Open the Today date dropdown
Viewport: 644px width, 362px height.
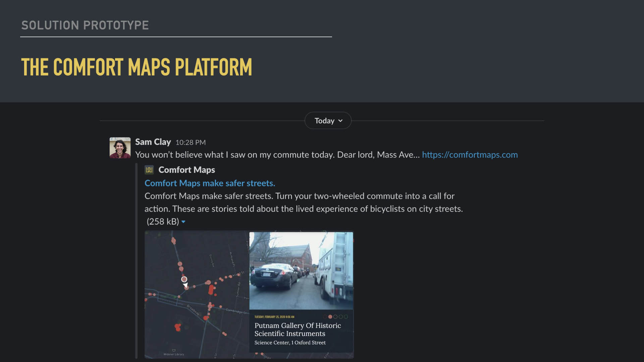[328, 121]
